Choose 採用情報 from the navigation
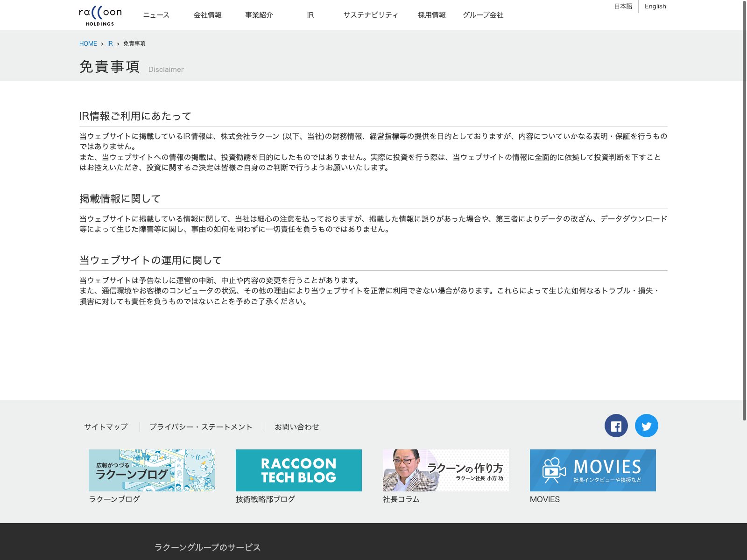The width and height of the screenshot is (747, 560). pos(432,15)
